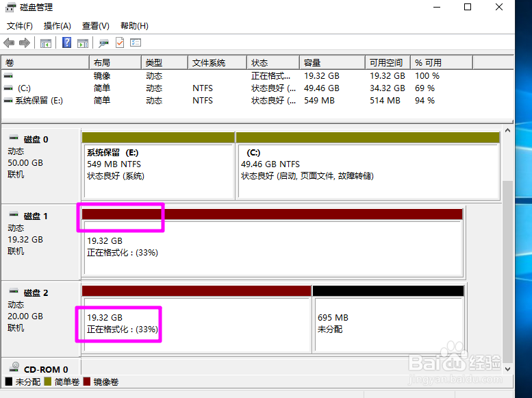Select the unnamed mirror volume icon in list
The width and height of the screenshot is (532, 398).
pyautogui.click(x=8, y=75)
